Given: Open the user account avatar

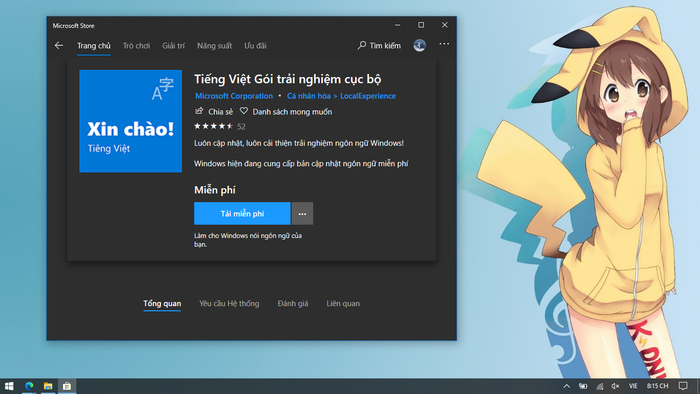Looking at the screenshot, I should coord(419,45).
